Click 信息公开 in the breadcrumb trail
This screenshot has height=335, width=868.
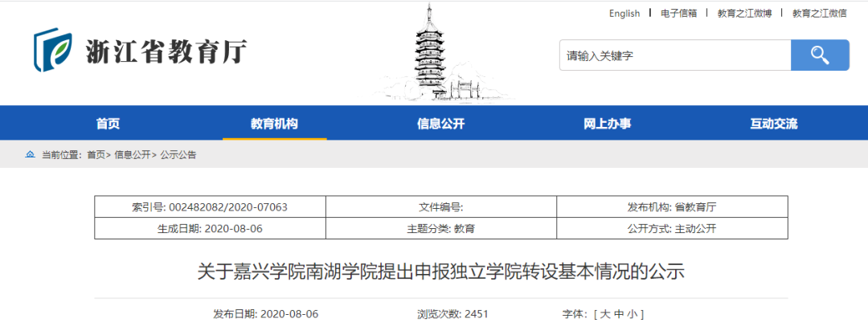click(132, 154)
